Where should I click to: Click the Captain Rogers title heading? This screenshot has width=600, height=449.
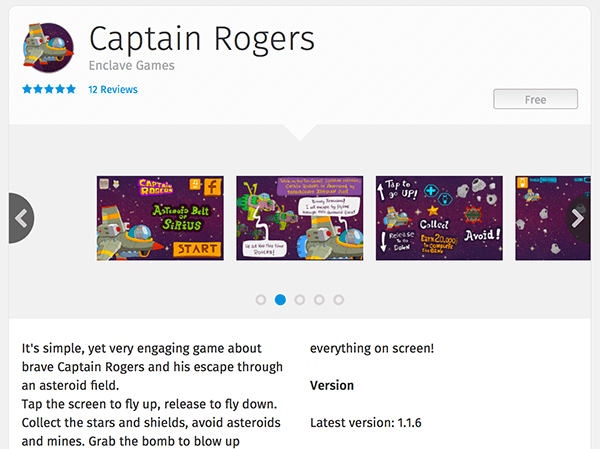click(x=202, y=39)
